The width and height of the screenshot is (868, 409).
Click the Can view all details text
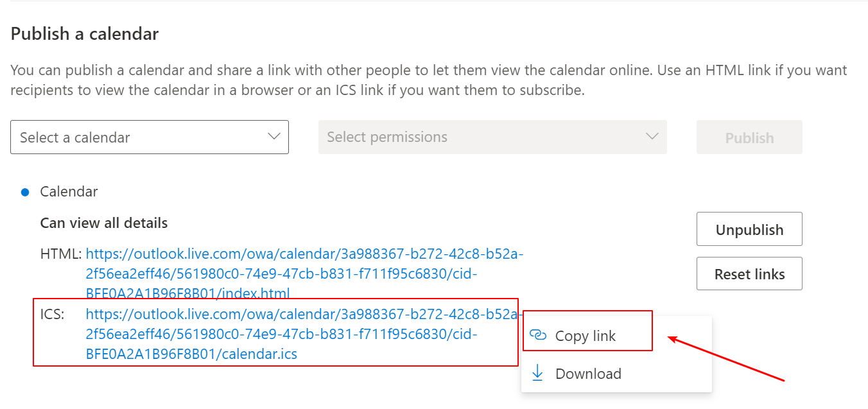[104, 223]
